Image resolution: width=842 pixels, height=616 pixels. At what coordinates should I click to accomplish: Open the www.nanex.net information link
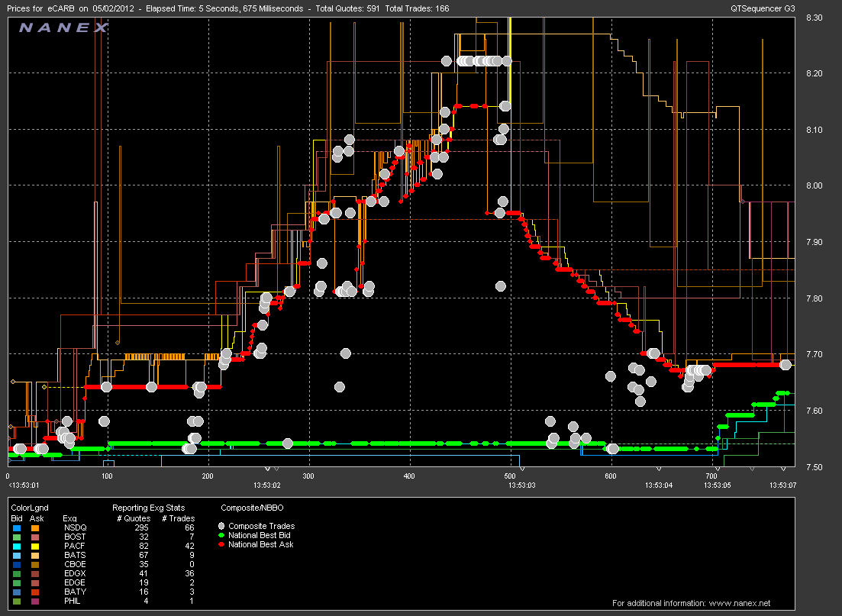tap(740, 603)
